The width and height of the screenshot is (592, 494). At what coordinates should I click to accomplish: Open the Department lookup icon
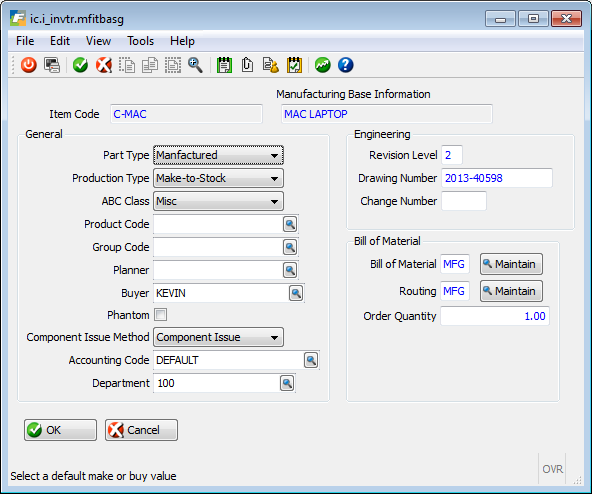pyautogui.click(x=287, y=383)
